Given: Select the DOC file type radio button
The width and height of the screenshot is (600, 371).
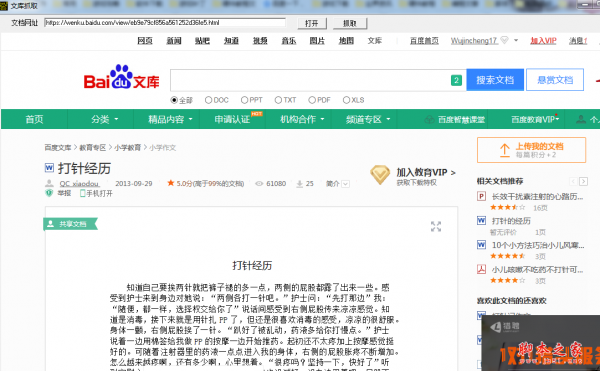Looking at the screenshot, I should pyautogui.click(x=209, y=100).
